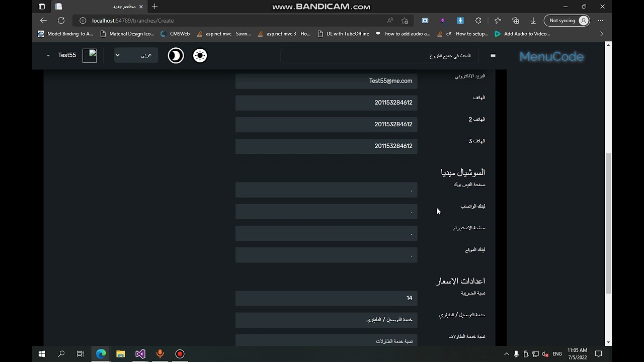Open the DL with TubeOffline bookmark
Viewport: 644px width, 362px height.
(x=343, y=34)
